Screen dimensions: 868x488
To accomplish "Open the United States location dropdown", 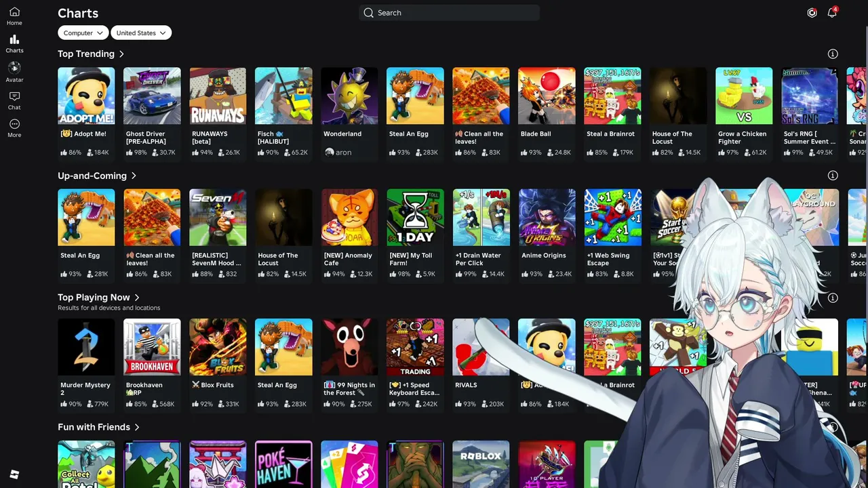I will (x=141, y=33).
